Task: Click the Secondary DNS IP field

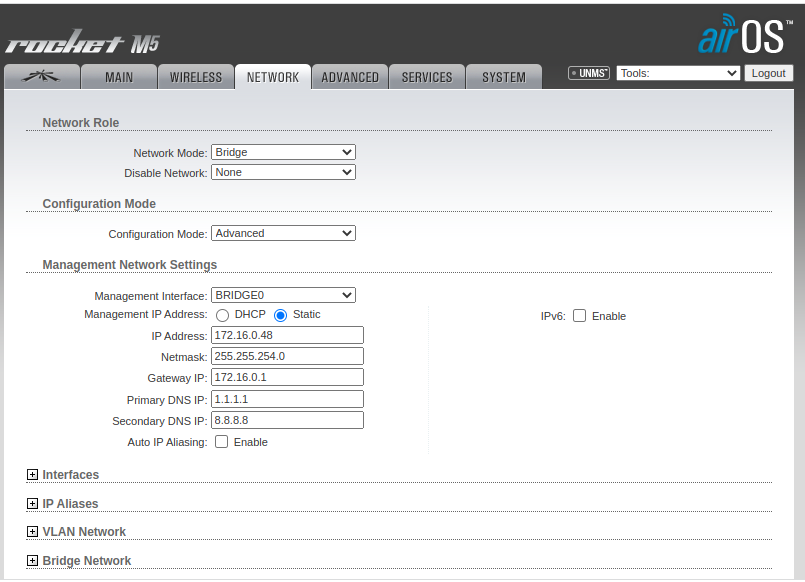Action: (288, 420)
